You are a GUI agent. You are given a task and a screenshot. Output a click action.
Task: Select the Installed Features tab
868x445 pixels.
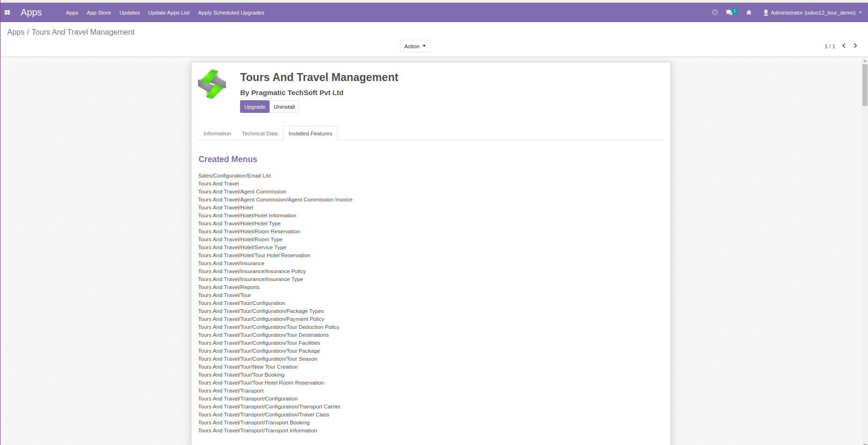coord(310,133)
